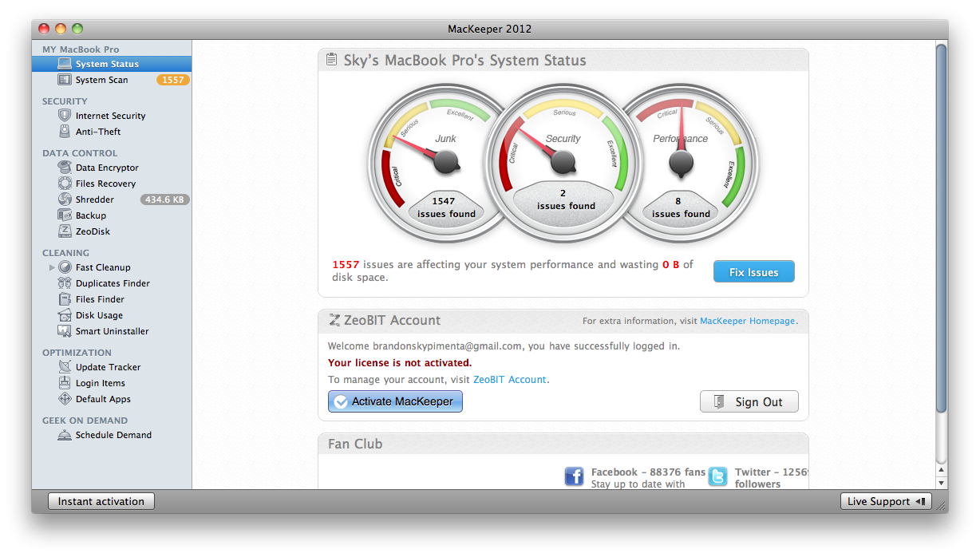Select Update Tracker label
This screenshot has width=980, height=557.
108,367
